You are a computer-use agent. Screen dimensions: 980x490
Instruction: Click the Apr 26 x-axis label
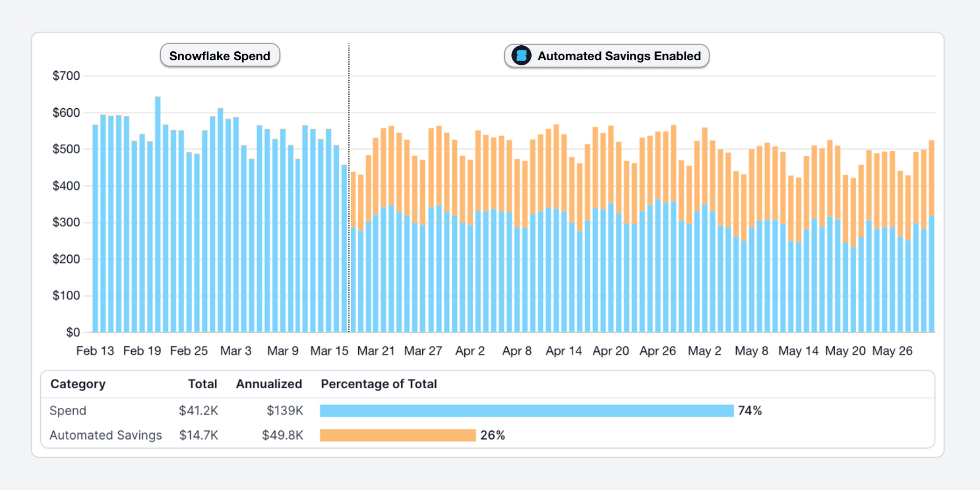tap(658, 350)
